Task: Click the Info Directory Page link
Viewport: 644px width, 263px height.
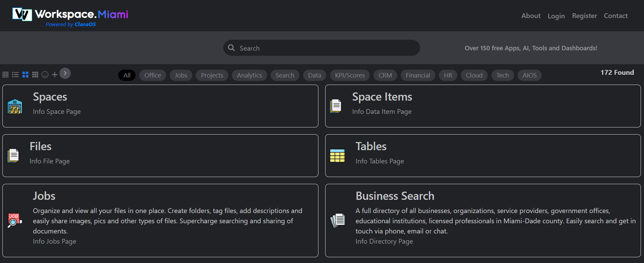Action: pyautogui.click(x=384, y=241)
